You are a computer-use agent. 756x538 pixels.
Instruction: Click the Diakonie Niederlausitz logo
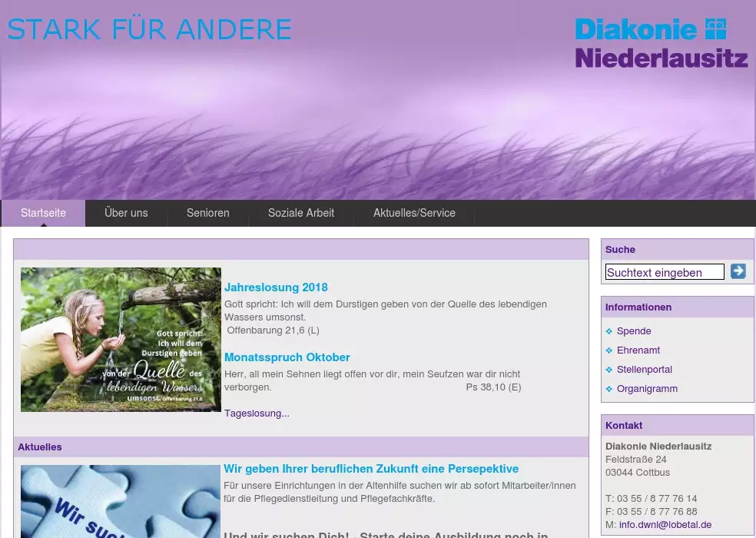pyautogui.click(x=661, y=44)
